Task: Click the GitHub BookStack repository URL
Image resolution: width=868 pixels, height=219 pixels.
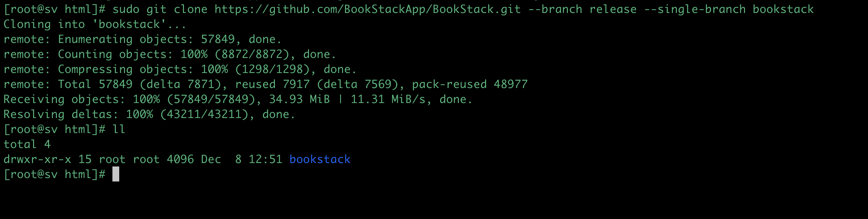Action: (368, 9)
